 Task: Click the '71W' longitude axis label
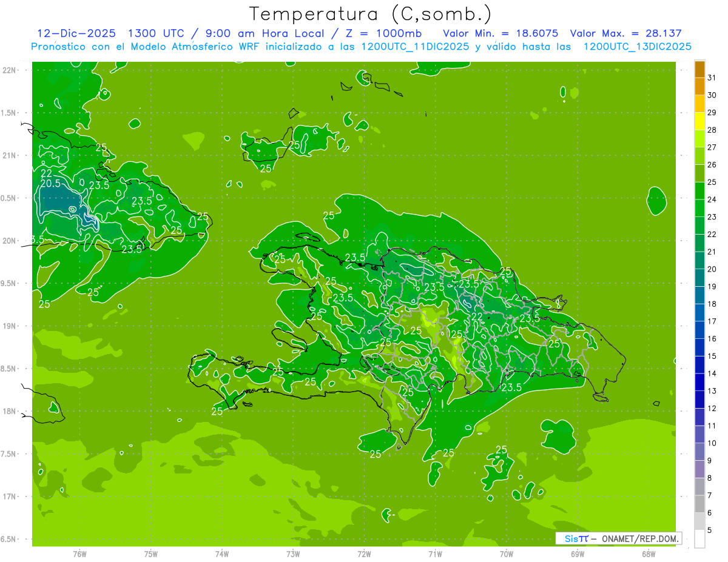(x=435, y=554)
